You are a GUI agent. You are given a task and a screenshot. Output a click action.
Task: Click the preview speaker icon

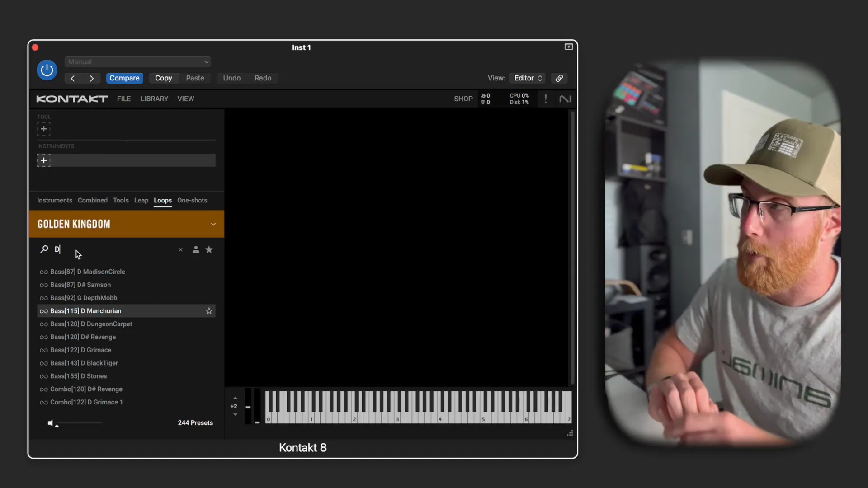[x=51, y=423]
